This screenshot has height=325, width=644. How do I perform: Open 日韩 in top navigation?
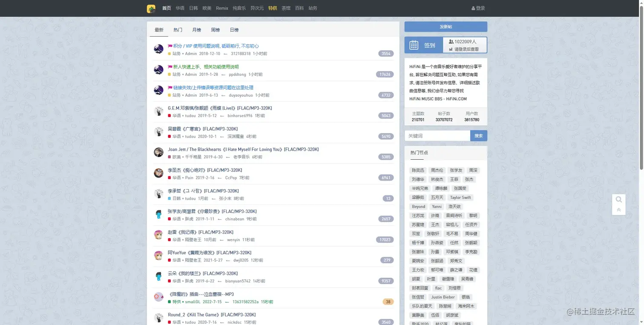pos(193,8)
